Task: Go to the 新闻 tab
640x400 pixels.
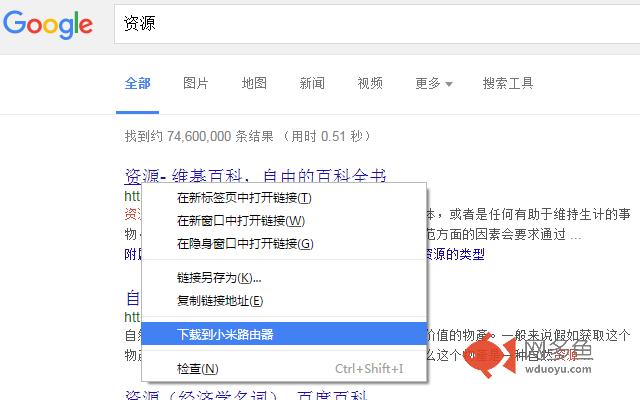Action: [312, 83]
